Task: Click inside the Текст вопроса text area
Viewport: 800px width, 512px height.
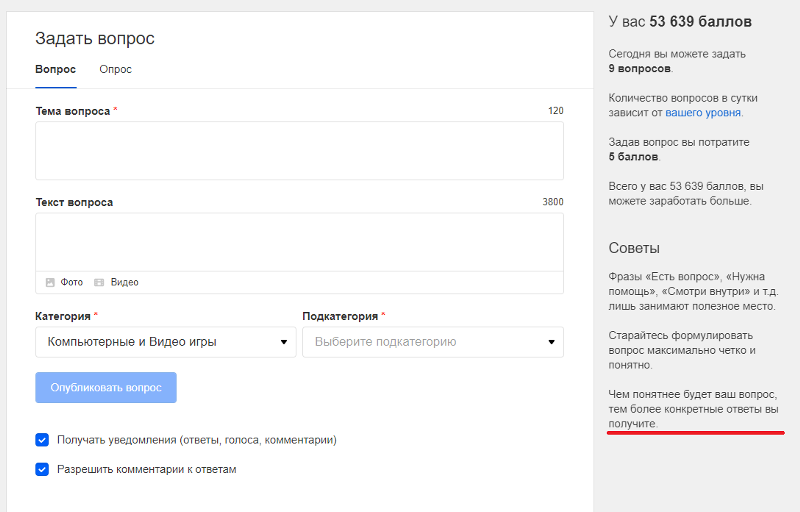Action: [299, 241]
